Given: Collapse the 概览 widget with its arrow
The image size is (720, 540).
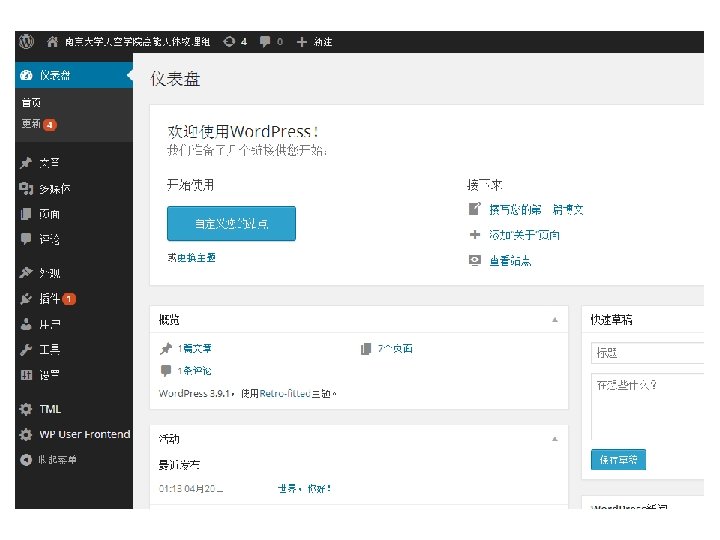Looking at the screenshot, I should pos(555,320).
